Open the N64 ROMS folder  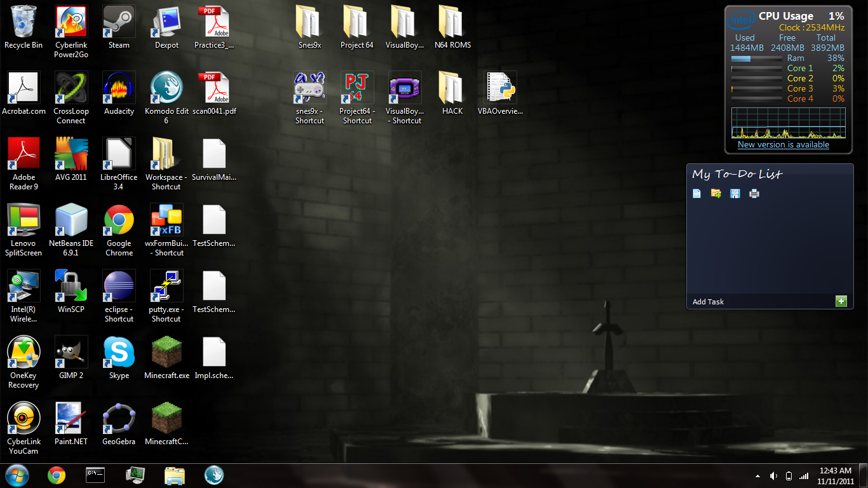pos(452,20)
